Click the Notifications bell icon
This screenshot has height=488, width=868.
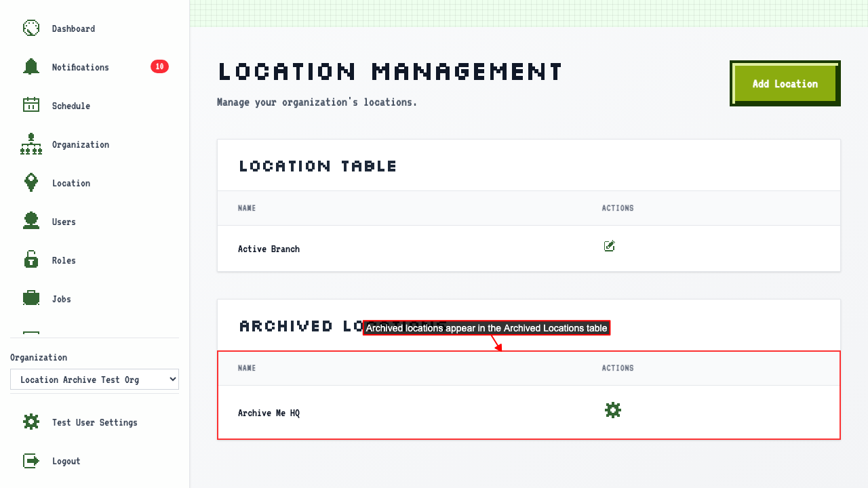point(31,67)
